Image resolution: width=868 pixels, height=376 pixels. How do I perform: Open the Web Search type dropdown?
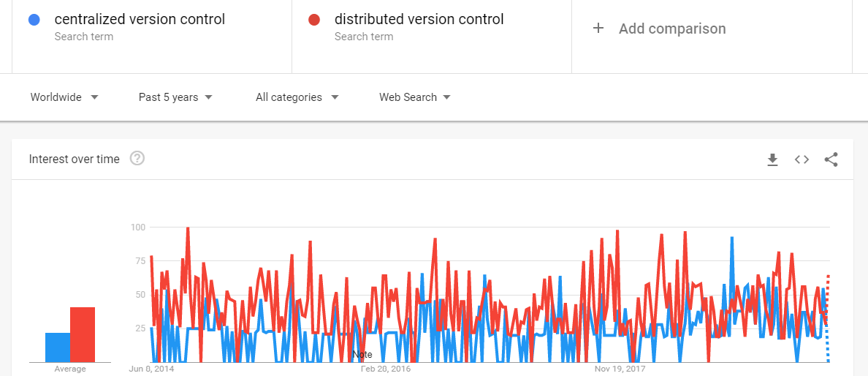pyautogui.click(x=415, y=97)
